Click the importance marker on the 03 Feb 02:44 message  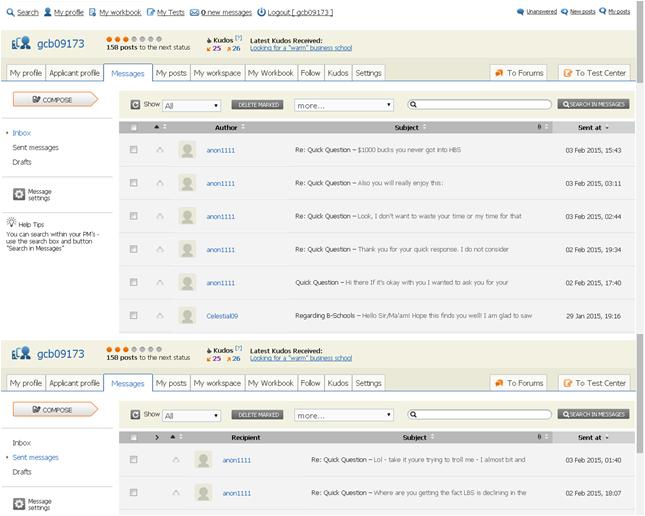[x=160, y=216]
